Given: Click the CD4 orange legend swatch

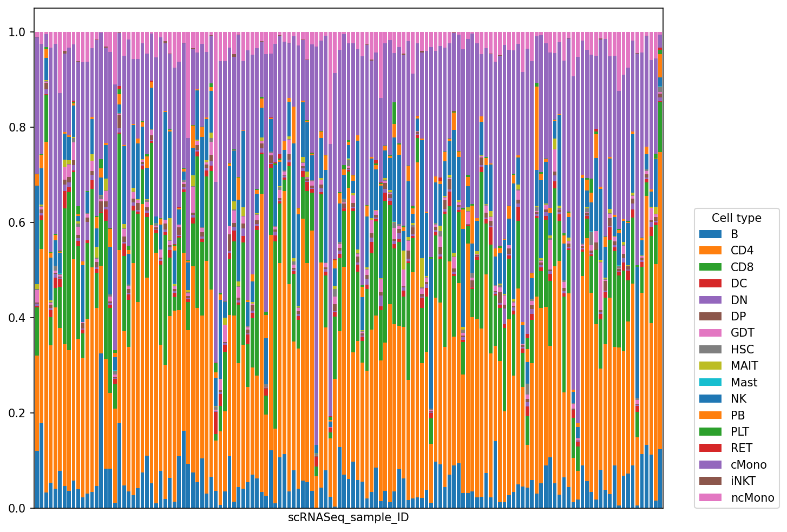Looking at the screenshot, I should coord(711,251).
